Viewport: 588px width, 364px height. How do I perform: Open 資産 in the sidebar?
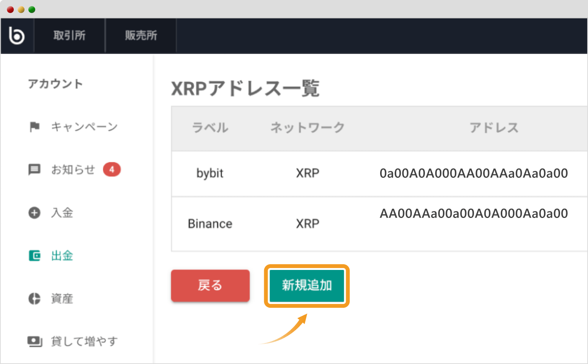point(62,299)
